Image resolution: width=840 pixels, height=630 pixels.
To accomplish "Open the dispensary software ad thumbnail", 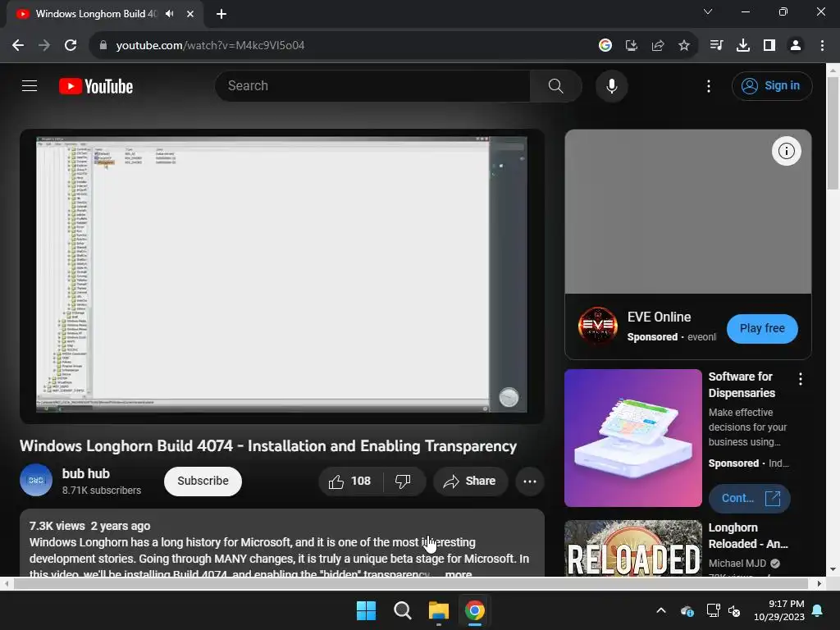I will click(x=633, y=438).
